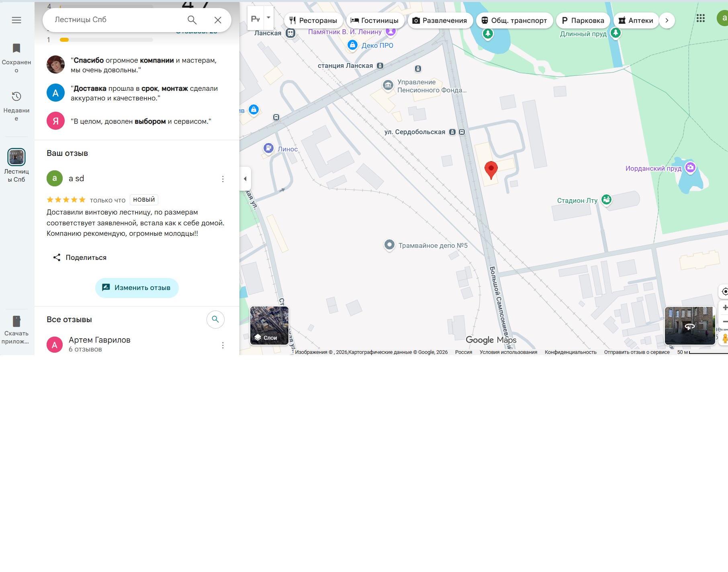Click the Поделиться share button
The height and width of the screenshot is (572, 728).
[x=80, y=257]
